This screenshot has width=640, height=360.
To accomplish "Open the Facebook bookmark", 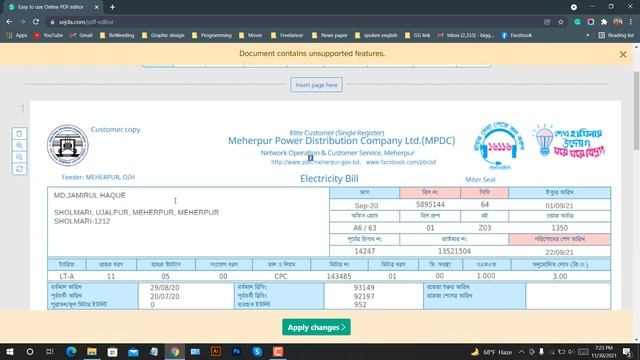I will click(x=517, y=36).
